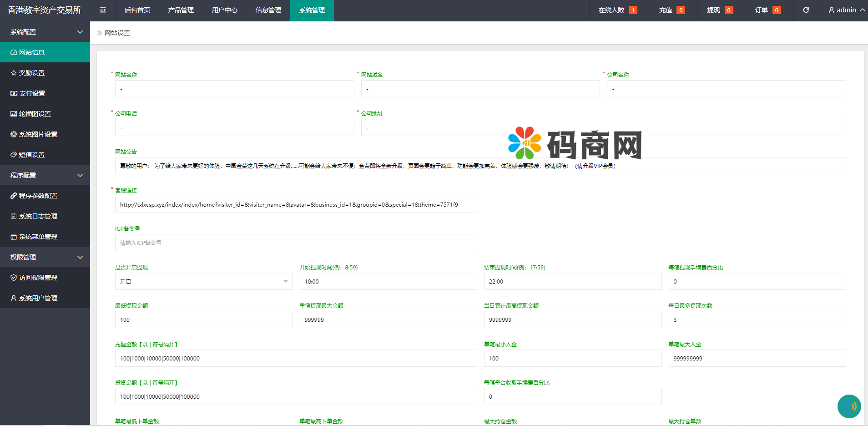
Task: Collapse the 系统配置 sidebar section
Action: tap(45, 31)
